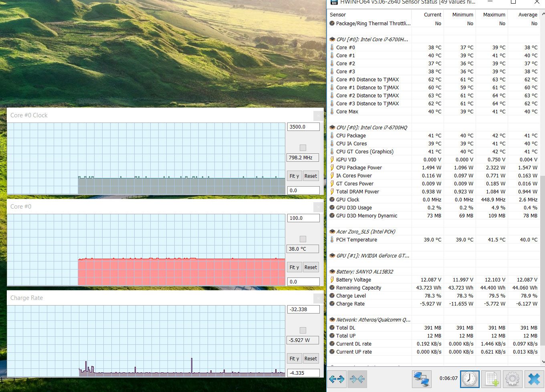Open the remote network monitoring icon
Screen dimensions: 545x392
422,378
